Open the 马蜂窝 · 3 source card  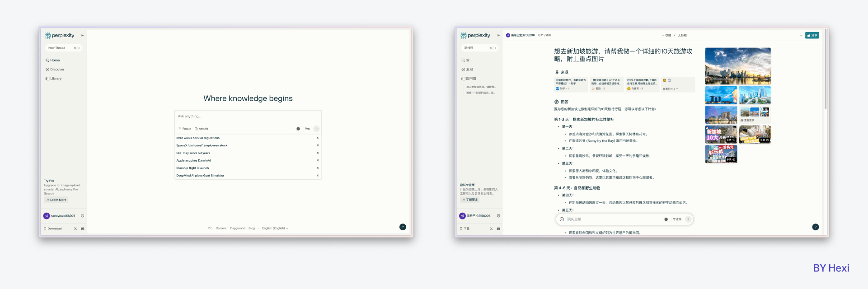(x=643, y=84)
